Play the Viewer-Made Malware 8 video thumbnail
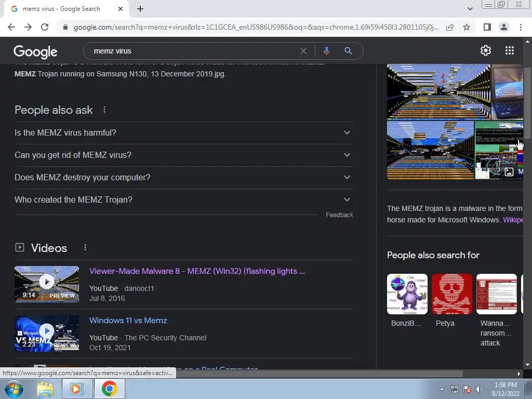Screen dimensions: 532x399 (47, 284)
